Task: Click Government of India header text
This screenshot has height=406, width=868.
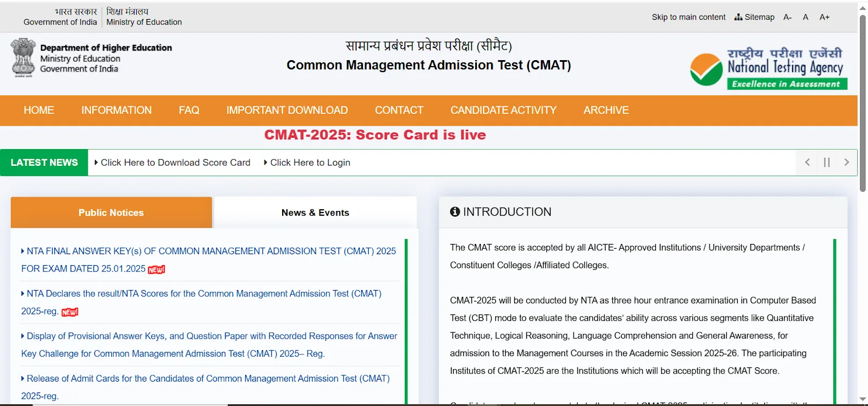Action: tap(60, 22)
